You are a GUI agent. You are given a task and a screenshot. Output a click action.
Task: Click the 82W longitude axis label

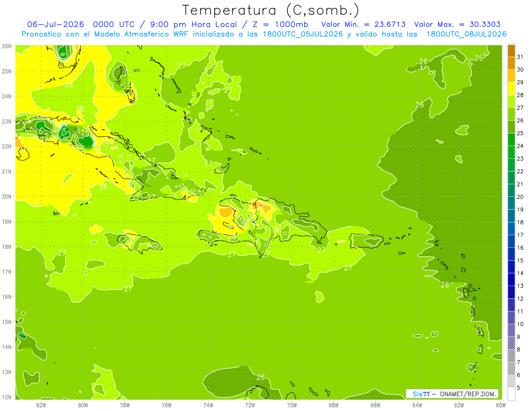point(41,405)
